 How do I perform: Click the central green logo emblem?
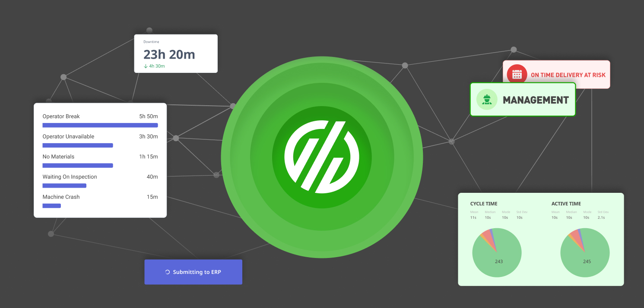click(x=322, y=157)
